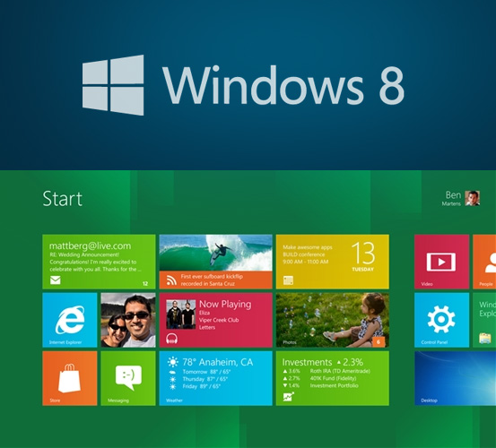
Task: Open the Now Playing music tile
Action: 216,320
